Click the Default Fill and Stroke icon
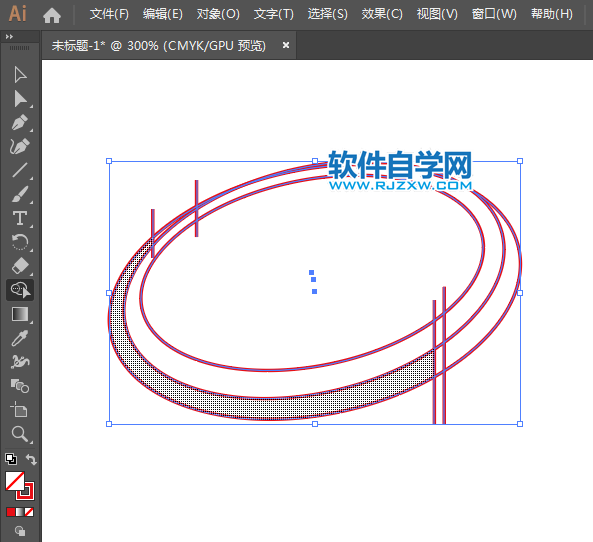Screen dimensions: 593x542 tap(11, 459)
